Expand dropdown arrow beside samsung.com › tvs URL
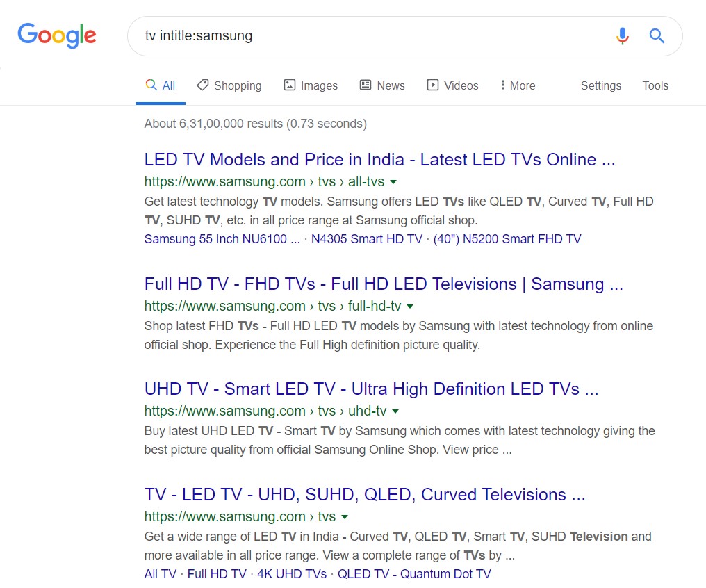 click(345, 517)
